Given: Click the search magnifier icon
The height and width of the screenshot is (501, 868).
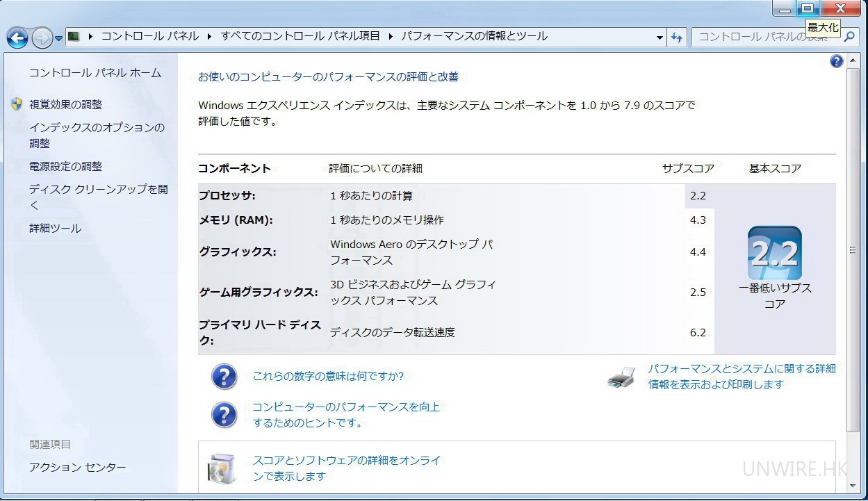Looking at the screenshot, I should 849,37.
